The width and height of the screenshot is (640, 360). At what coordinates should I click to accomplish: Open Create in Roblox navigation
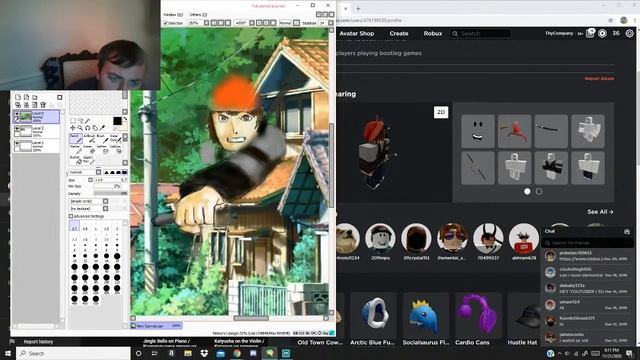399,33
